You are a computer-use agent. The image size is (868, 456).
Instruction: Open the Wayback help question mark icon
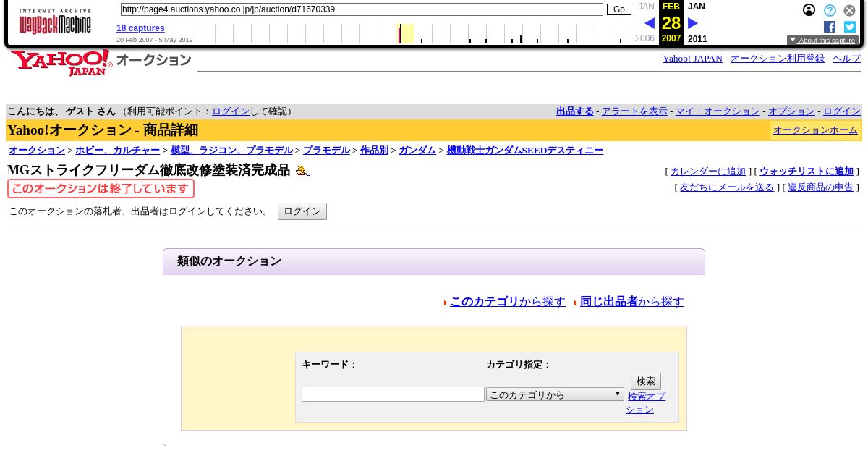coord(830,10)
